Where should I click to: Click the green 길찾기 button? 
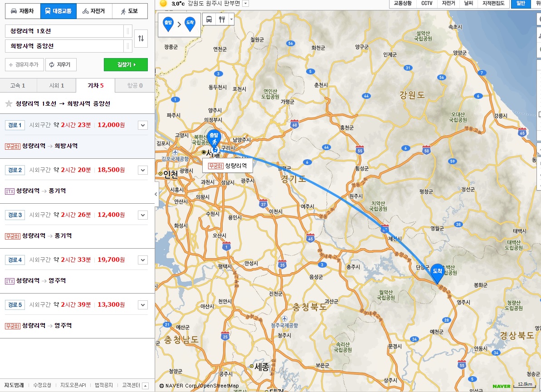coord(126,64)
